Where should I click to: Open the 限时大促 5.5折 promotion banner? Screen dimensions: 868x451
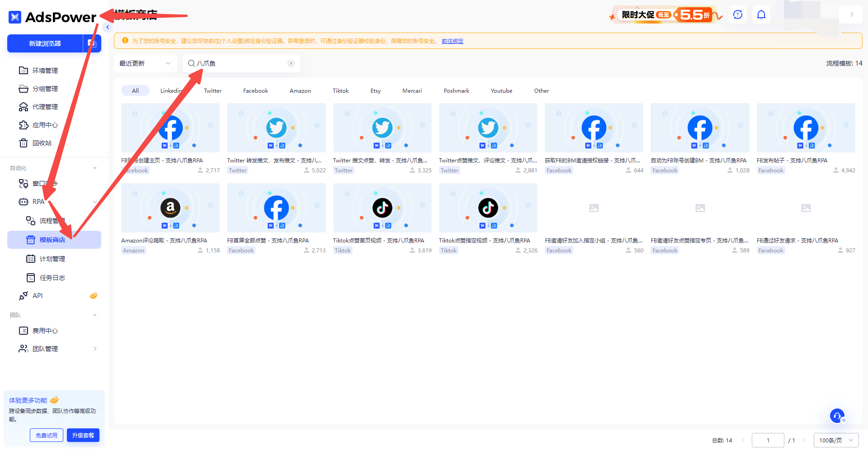(666, 15)
